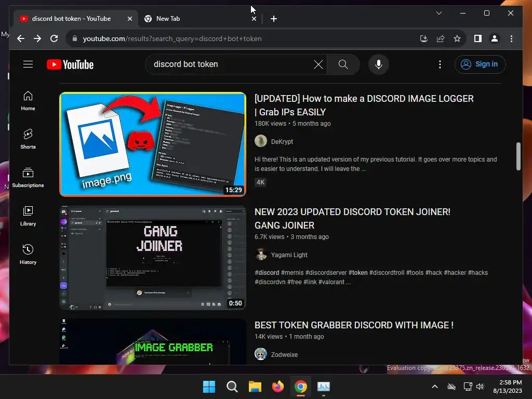Visit the Yagami Light channel name
Screen dimensions: 532x399
click(289, 255)
